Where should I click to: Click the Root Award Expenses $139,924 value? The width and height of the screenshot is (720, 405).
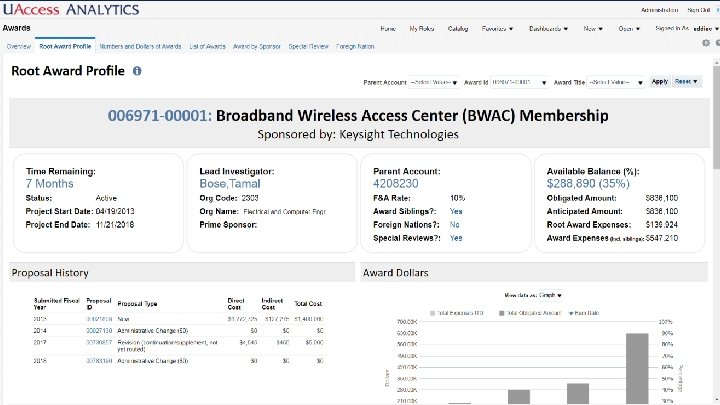pos(662,225)
